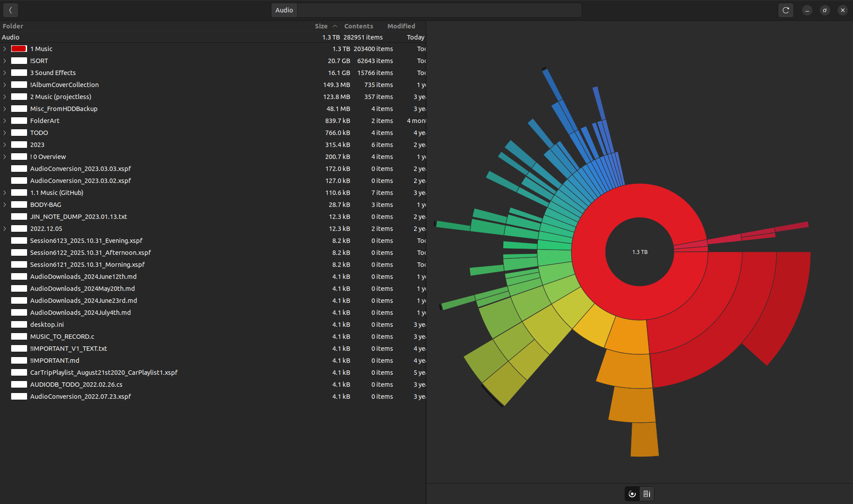Sort by Size column header
The width and height of the screenshot is (853, 504).
(321, 26)
